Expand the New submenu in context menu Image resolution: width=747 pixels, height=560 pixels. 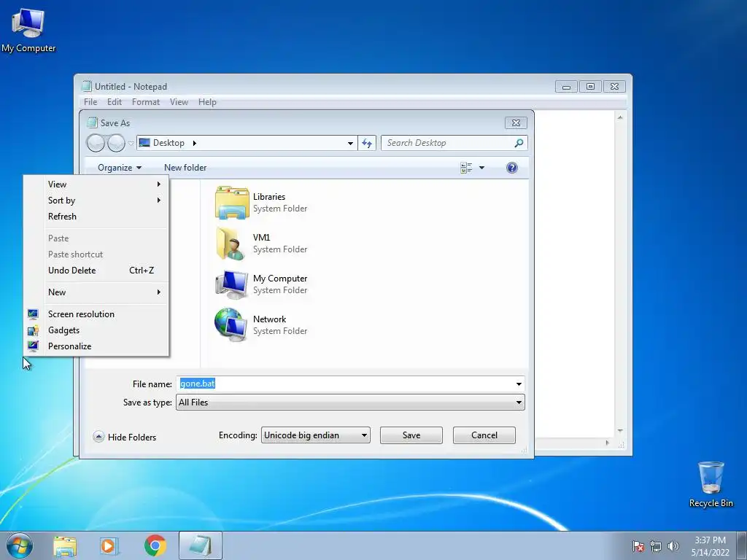(96, 292)
